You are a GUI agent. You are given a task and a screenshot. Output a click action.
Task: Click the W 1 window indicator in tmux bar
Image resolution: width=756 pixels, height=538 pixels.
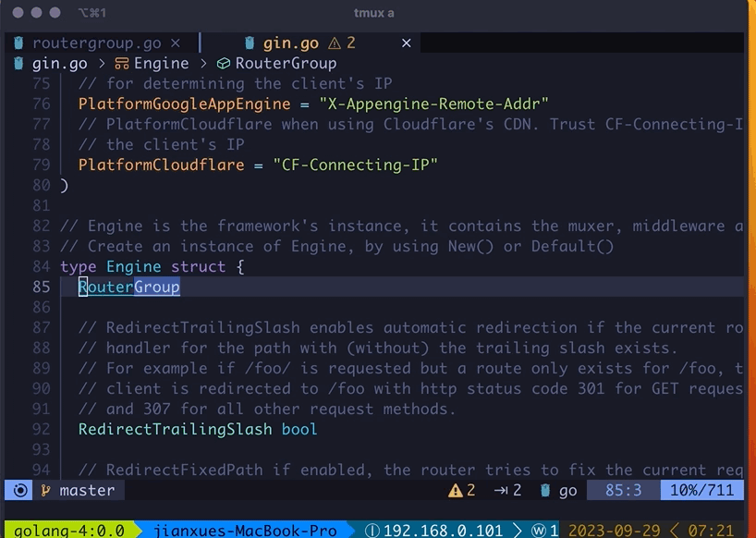click(545, 531)
